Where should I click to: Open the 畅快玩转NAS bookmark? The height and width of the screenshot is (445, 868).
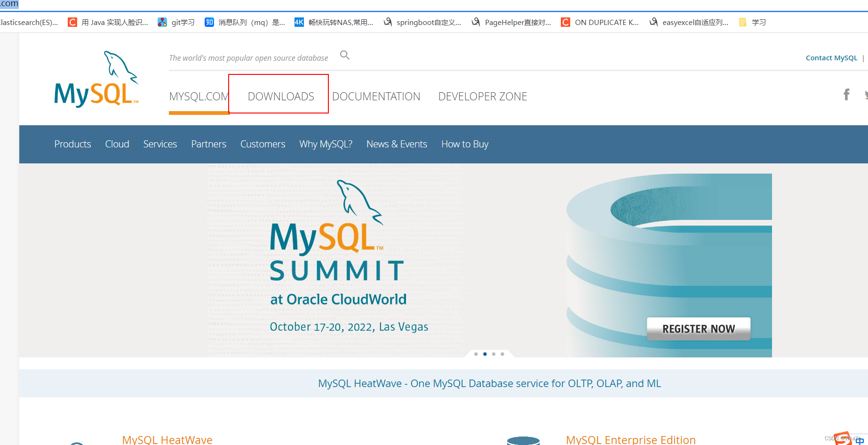click(x=334, y=22)
